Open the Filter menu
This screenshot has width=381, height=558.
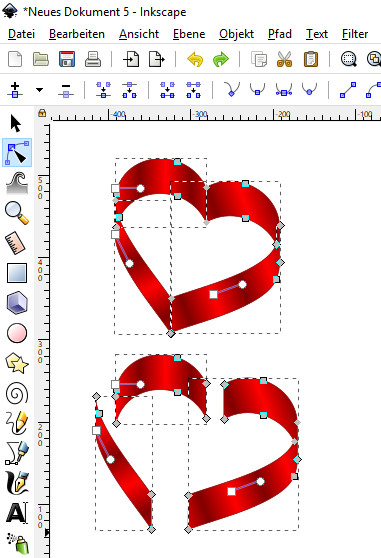[x=355, y=34]
